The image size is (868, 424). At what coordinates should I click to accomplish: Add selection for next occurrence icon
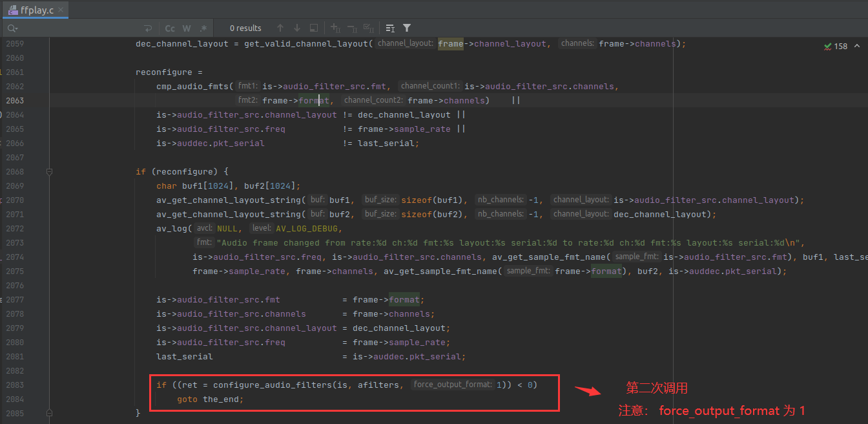(335, 28)
